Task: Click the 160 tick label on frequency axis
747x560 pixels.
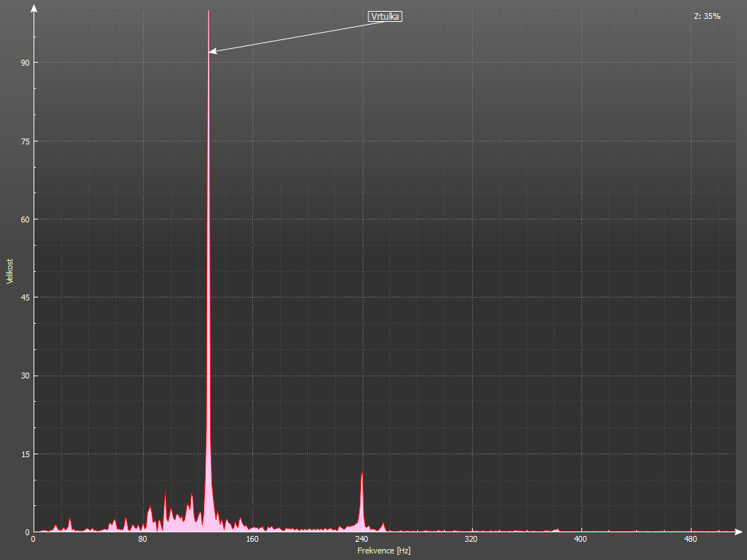Action: pos(252,540)
